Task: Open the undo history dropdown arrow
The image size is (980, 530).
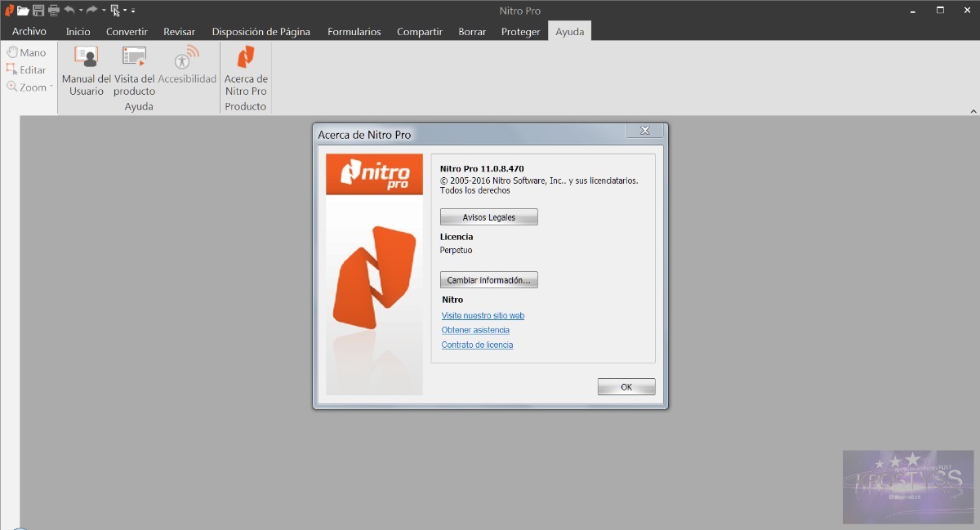Action: tap(81, 11)
